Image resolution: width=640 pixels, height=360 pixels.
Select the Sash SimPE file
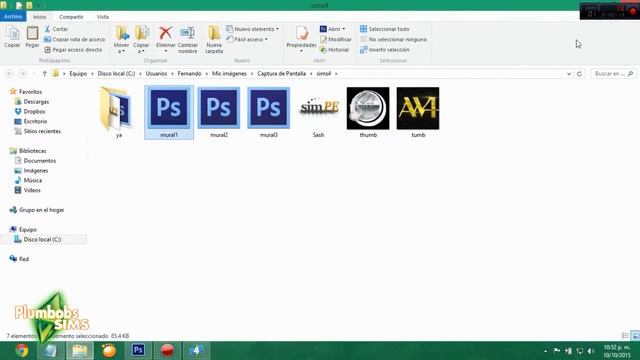[x=318, y=113]
